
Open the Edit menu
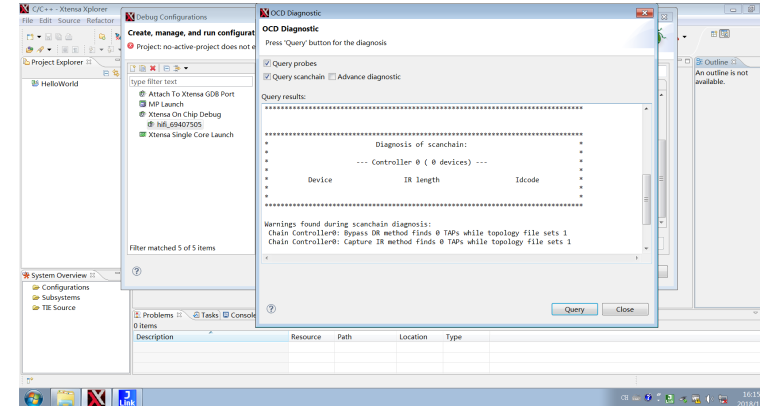tap(46, 20)
